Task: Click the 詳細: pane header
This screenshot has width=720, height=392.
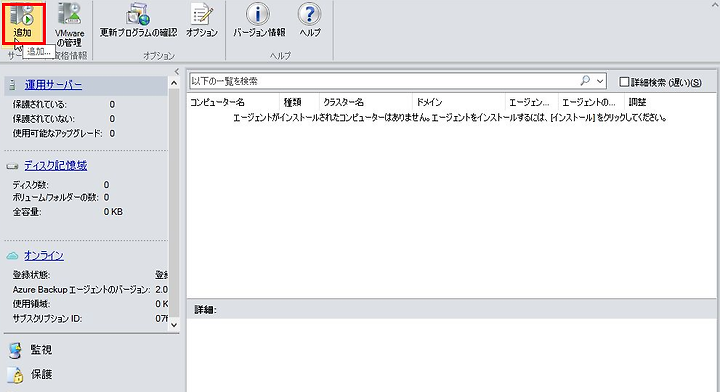Action: (x=205, y=310)
